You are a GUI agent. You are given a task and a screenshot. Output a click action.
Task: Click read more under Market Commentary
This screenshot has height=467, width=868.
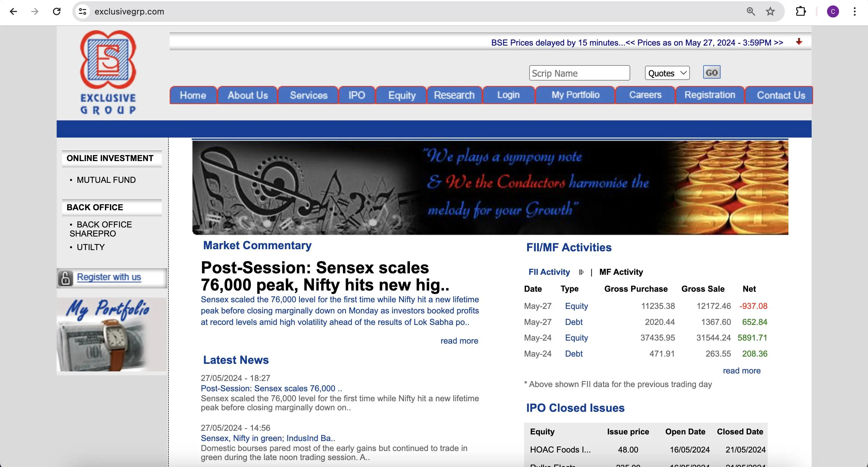pyautogui.click(x=459, y=341)
